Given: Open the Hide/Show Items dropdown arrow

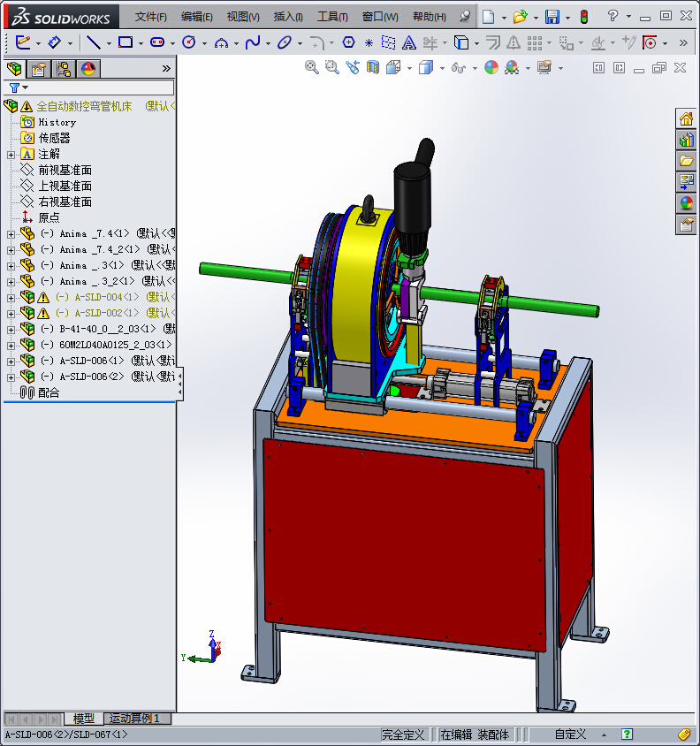Looking at the screenshot, I should pos(475,69).
